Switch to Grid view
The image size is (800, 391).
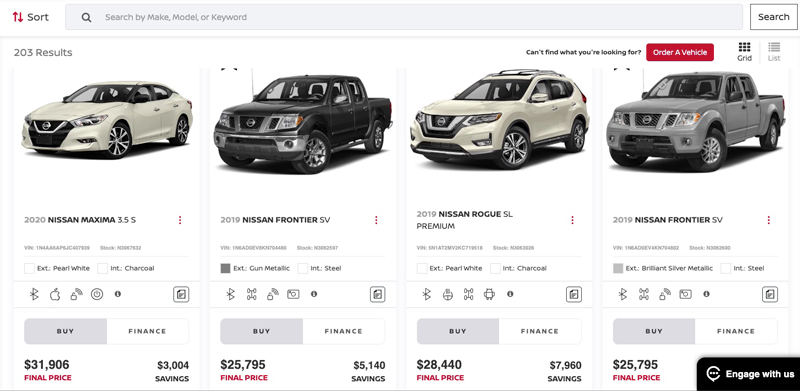click(x=744, y=52)
